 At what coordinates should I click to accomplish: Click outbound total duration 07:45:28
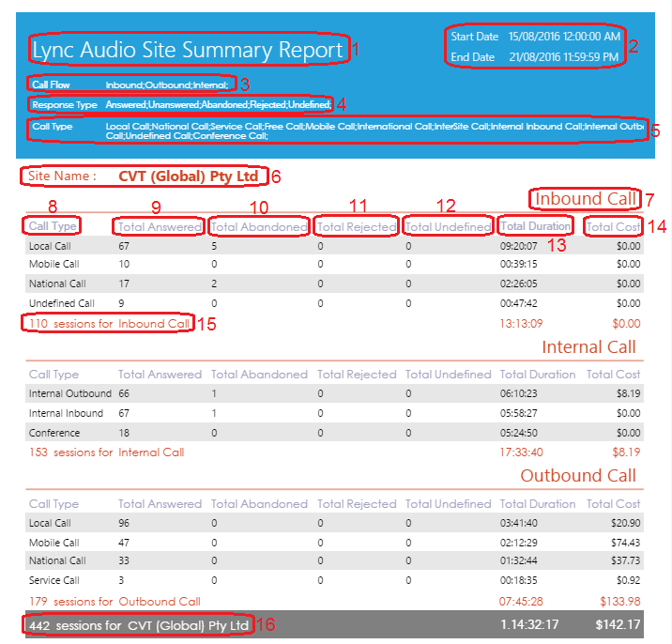click(x=521, y=602)
